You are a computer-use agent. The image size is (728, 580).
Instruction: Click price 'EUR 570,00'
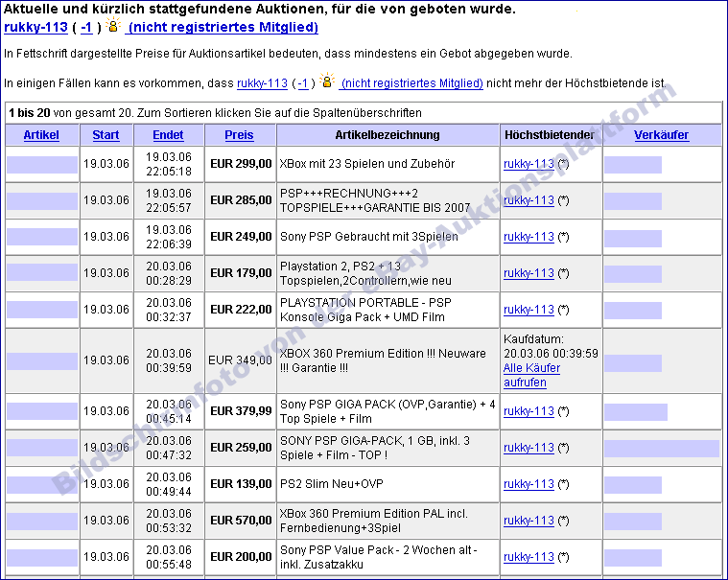tap(241, 521)
